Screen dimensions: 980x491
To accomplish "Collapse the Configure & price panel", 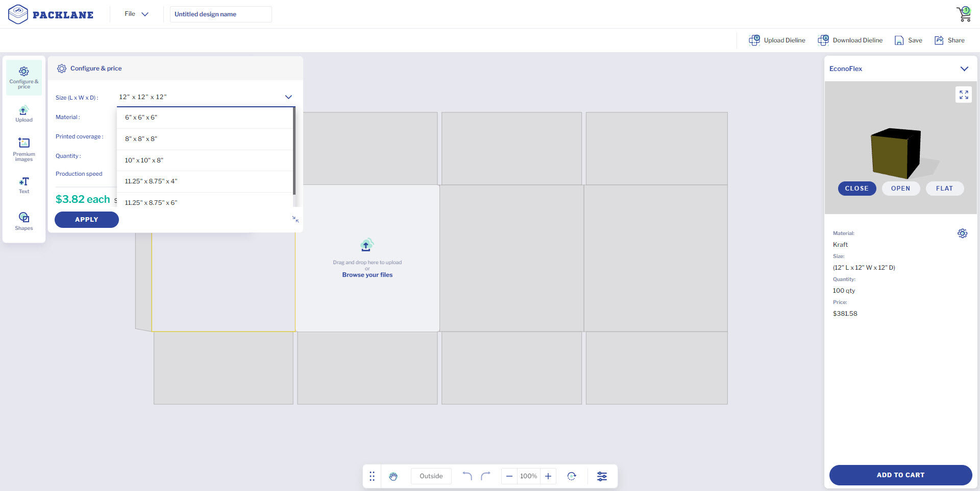I will pos(296,219).
